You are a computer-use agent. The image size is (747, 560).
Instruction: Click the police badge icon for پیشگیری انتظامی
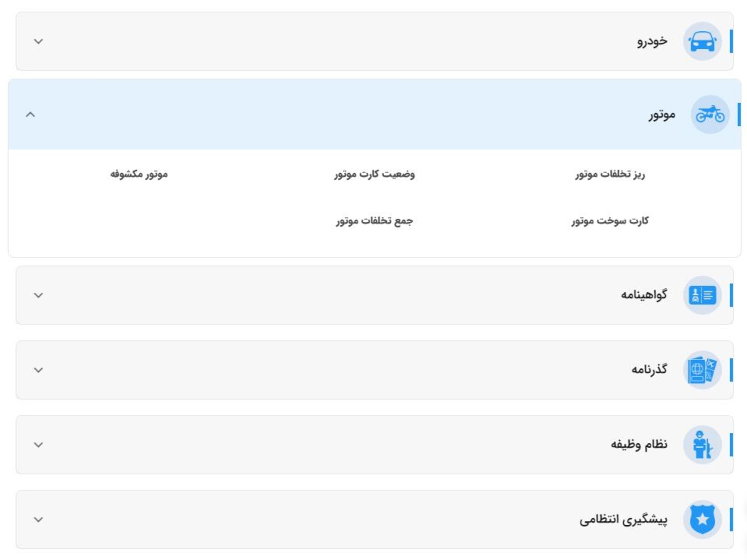[x=703, y=519]
